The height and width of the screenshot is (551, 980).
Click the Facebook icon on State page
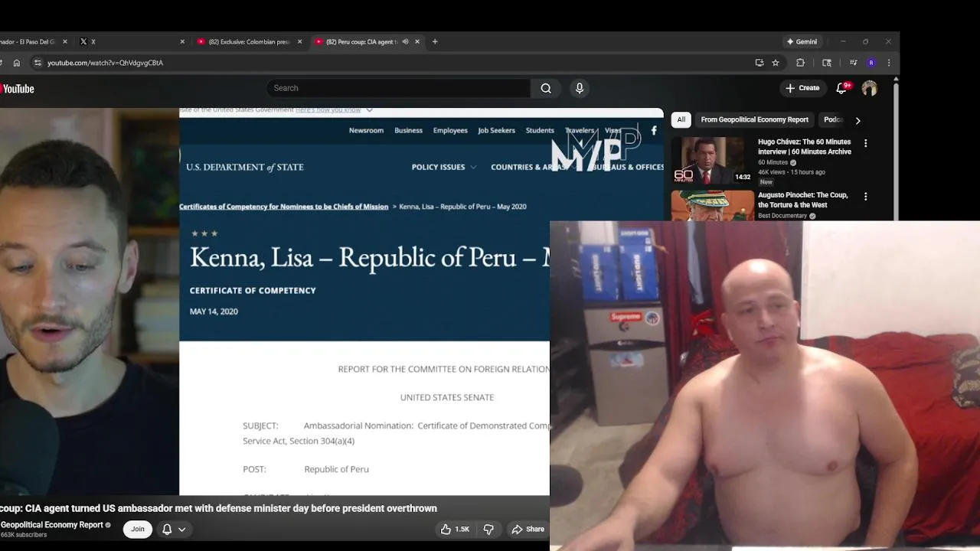[x=654, y=130]
